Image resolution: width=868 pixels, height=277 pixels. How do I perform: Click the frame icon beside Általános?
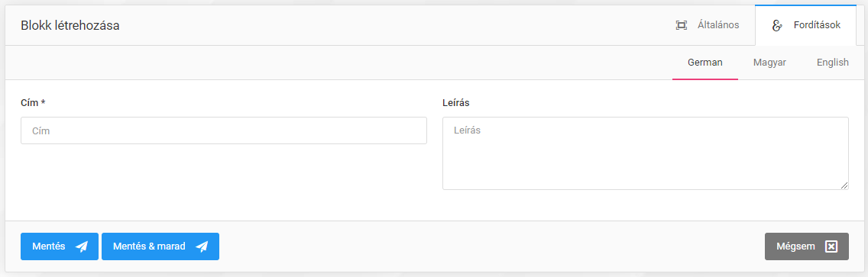pos(682,25)
